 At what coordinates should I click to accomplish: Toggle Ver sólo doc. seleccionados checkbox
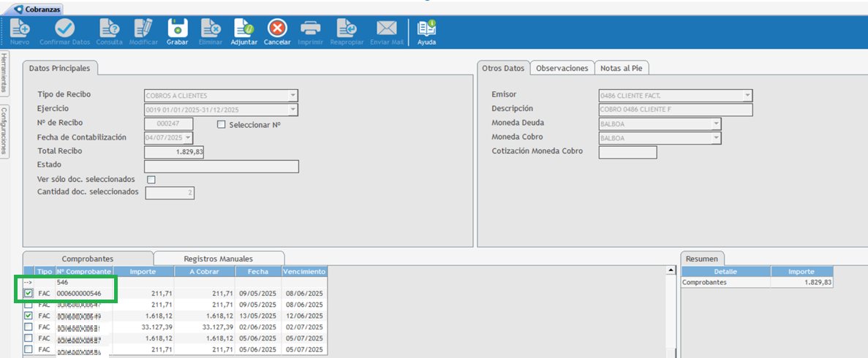point(151,180)
